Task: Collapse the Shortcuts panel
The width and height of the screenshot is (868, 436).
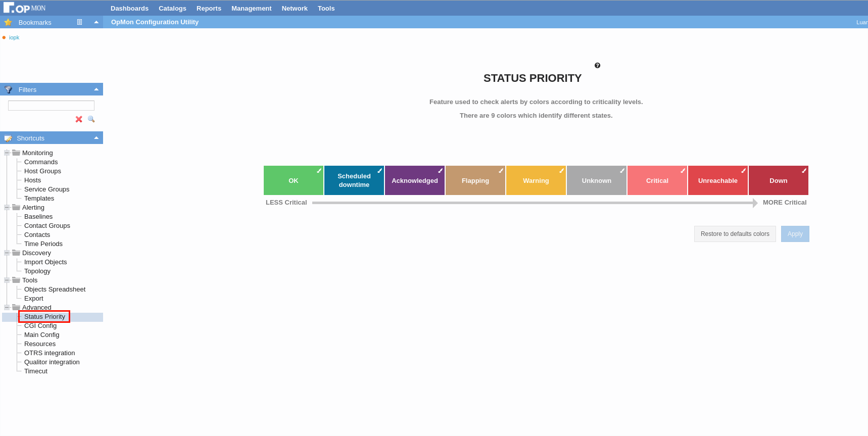Action: tap(96, 138)
